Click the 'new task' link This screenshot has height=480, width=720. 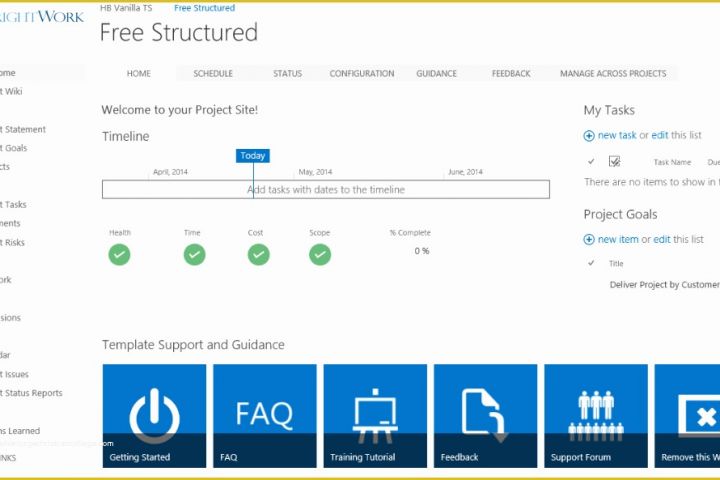617,135
